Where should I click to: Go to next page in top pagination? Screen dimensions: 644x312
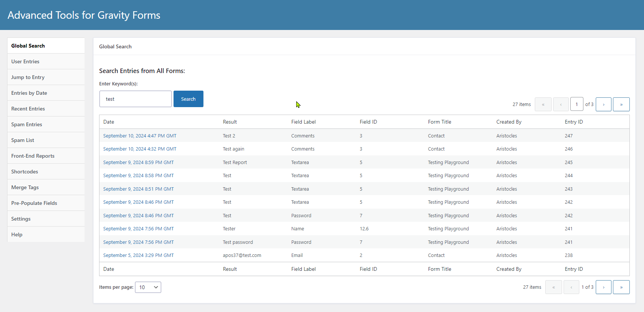(603, 104)
